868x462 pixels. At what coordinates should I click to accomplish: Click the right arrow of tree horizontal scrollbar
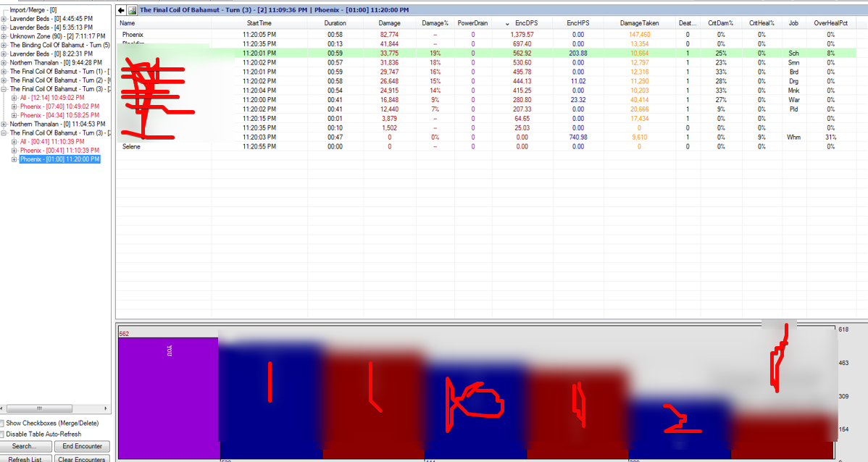(106, 409)
